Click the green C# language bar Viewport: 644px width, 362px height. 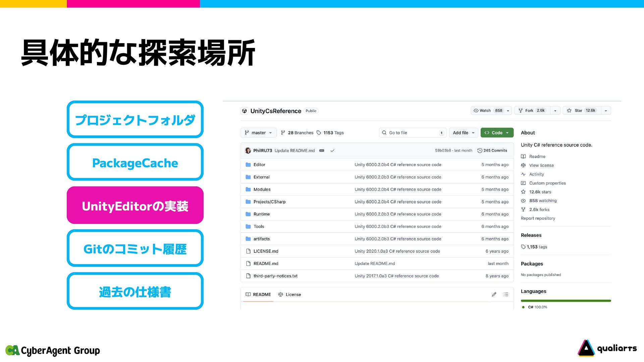(566, 301)
